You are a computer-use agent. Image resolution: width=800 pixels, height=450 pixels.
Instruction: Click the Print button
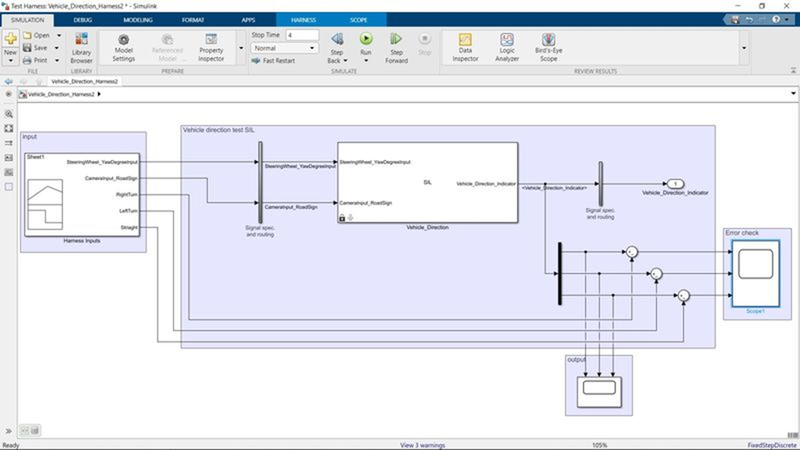click(x=35, y=60)
